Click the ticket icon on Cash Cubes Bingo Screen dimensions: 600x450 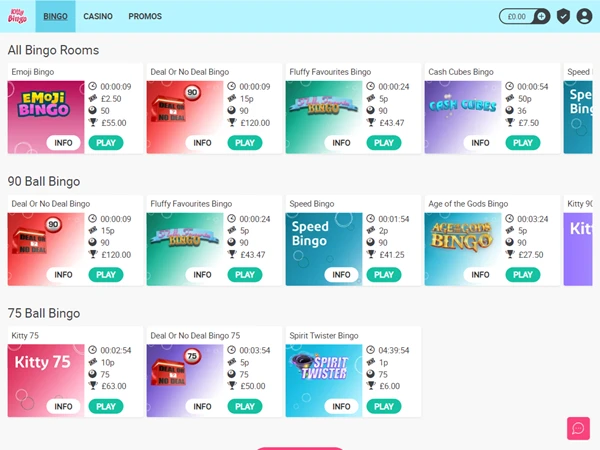click(x=509, y=98)
